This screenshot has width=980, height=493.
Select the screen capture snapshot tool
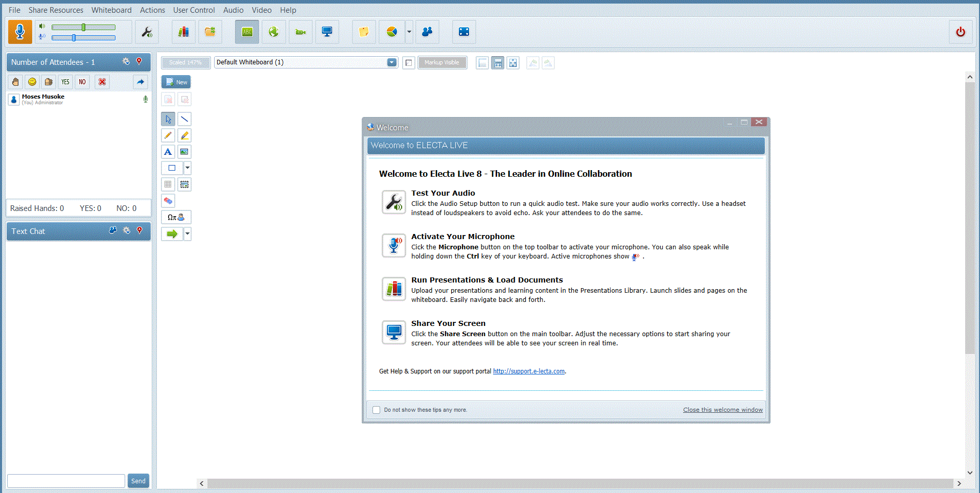click(x=184, y=184)
